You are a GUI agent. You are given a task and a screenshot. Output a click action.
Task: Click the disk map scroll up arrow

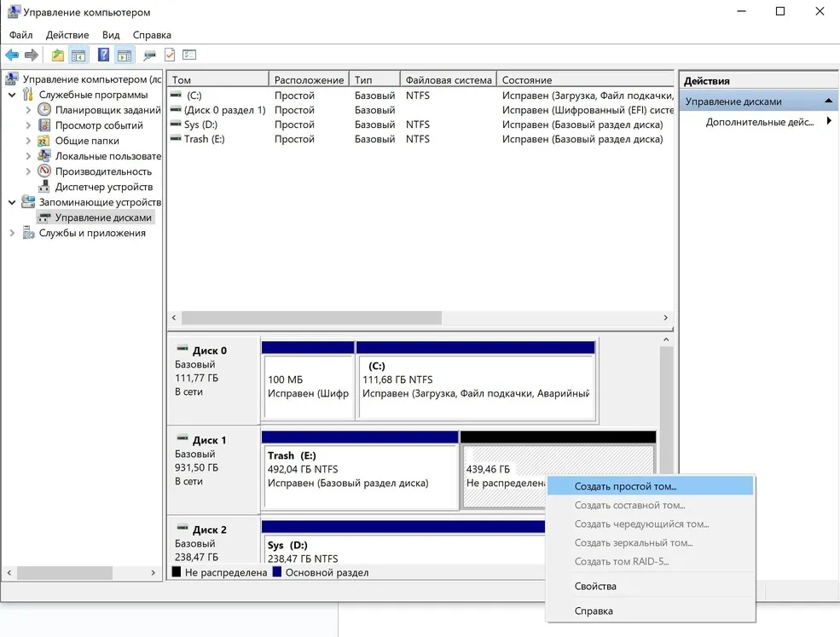pos(666,339)
